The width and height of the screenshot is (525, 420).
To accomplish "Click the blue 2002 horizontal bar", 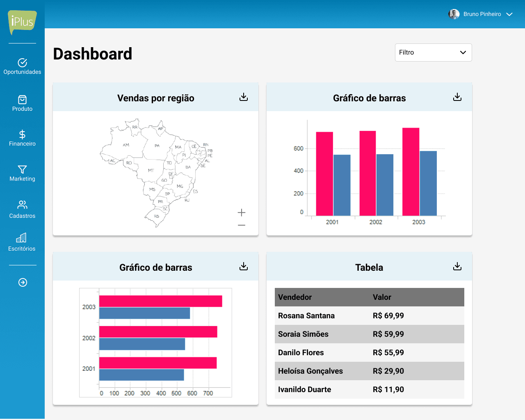I will click(x=142, y=344).
